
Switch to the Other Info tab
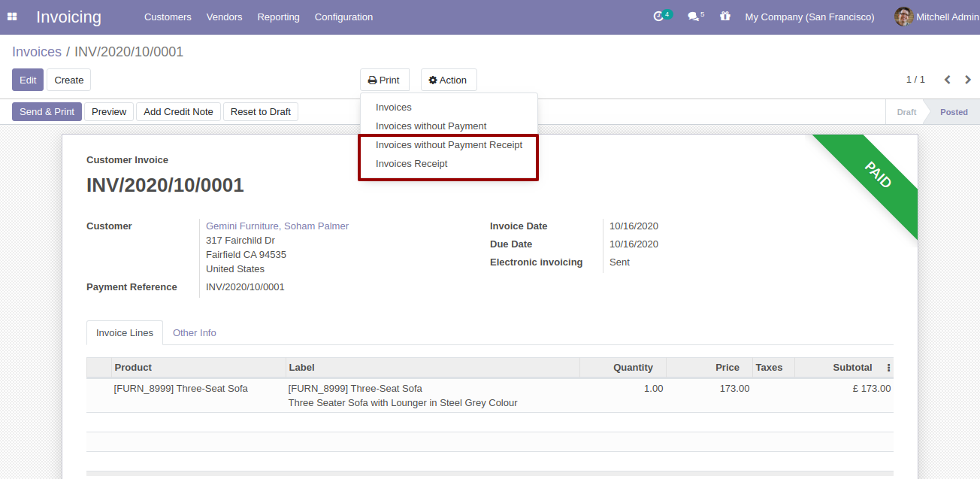coord(194,332)
